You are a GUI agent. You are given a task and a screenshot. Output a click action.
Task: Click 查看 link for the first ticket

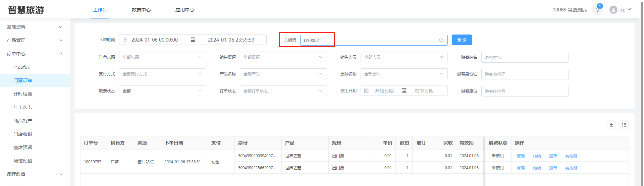[x=521, y=156]
